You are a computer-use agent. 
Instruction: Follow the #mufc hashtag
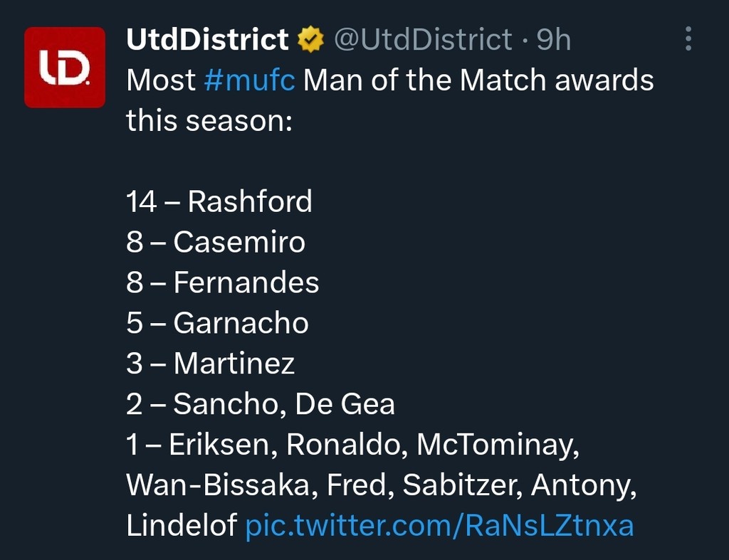pos(249,80)
